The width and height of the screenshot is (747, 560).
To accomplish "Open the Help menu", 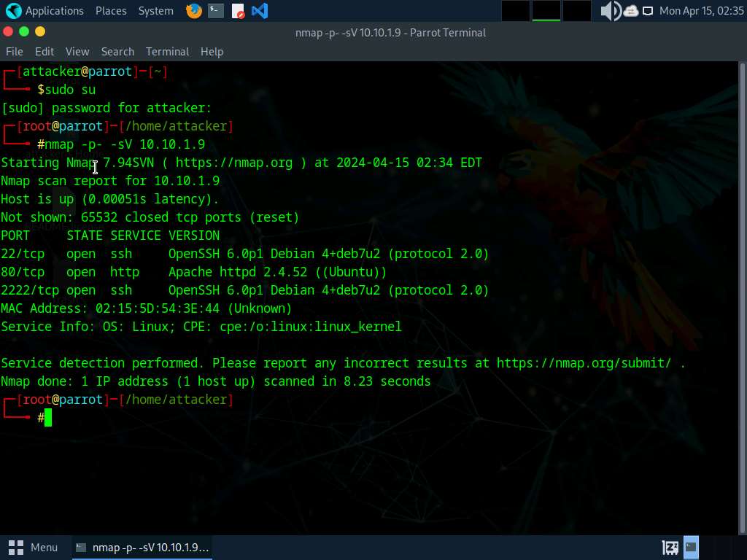I will pyautogui.click(x=212, y=51).
